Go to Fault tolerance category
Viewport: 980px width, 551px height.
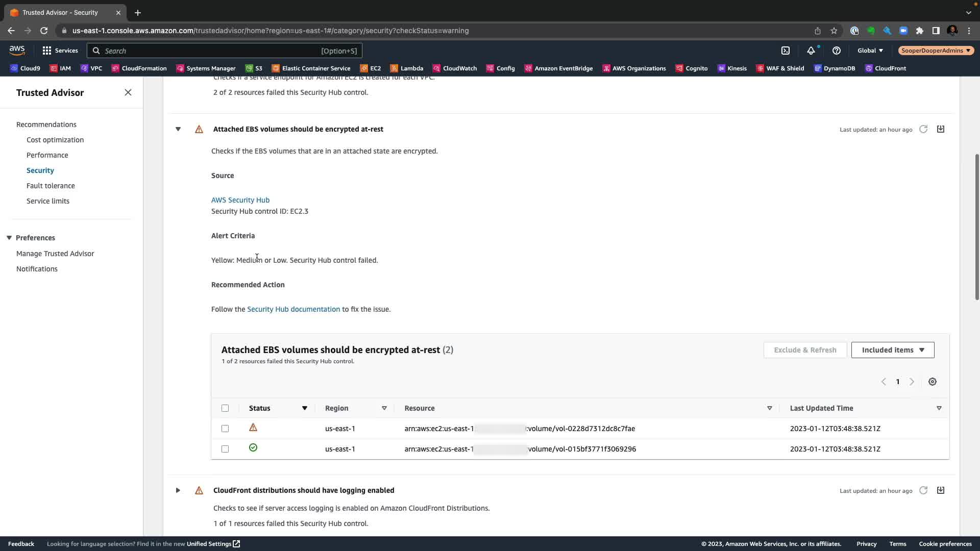click(x=51, y=186)
